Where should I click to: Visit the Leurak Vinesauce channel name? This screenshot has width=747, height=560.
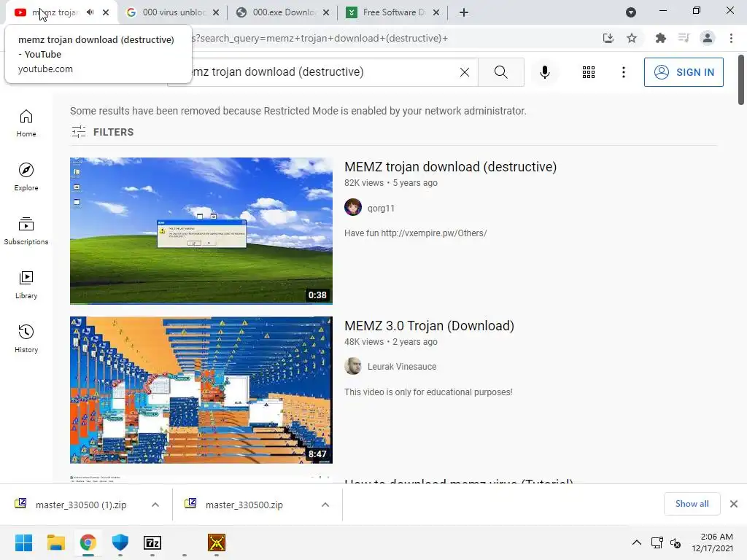pos(402,367)
